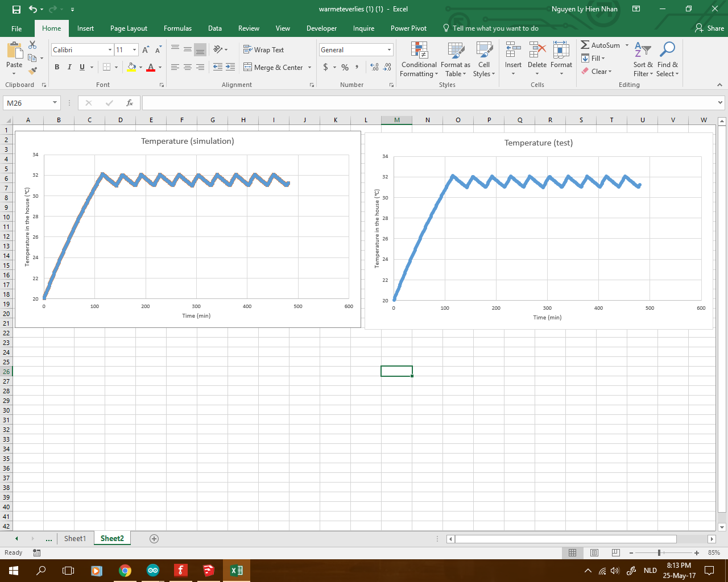This screenshot has height=582, width=728.
Task: Open Format as Table dropdown
Action: pos(456,60)
